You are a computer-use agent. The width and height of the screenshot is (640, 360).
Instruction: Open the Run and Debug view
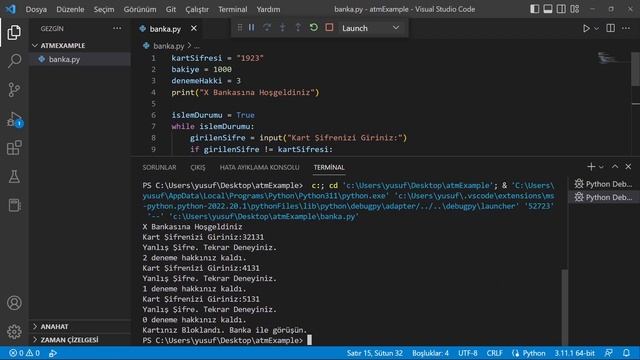tap(14, 119)
